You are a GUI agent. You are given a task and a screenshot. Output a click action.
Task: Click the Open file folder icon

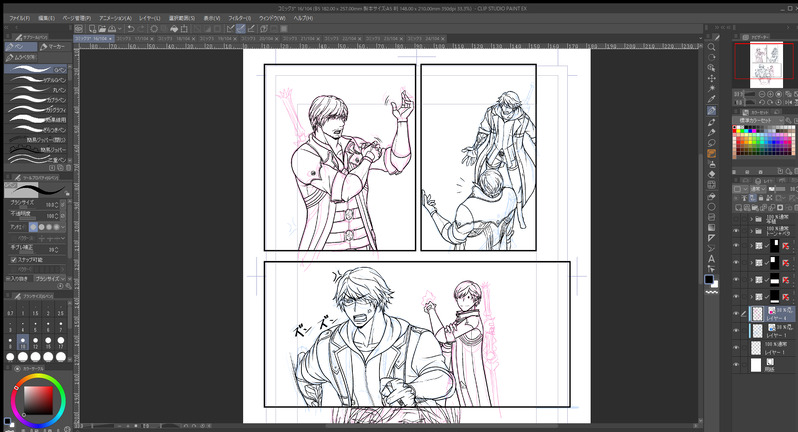[x=102, y=28]
